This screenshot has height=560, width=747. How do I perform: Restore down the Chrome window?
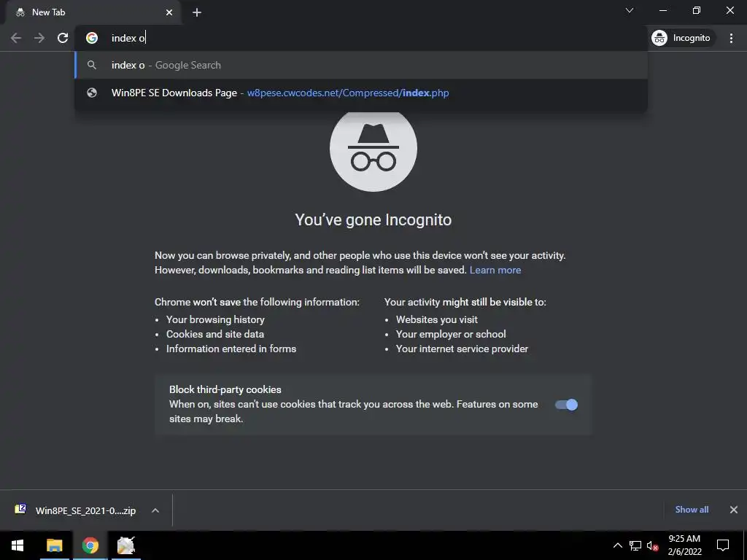click(697, 10)
